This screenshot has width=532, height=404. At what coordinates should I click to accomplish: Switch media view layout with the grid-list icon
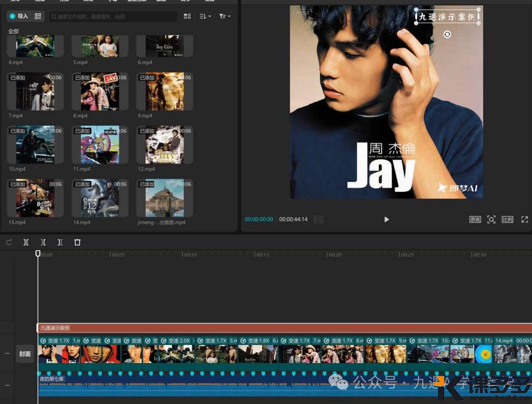pyautogui.click(x=187, y=16)
